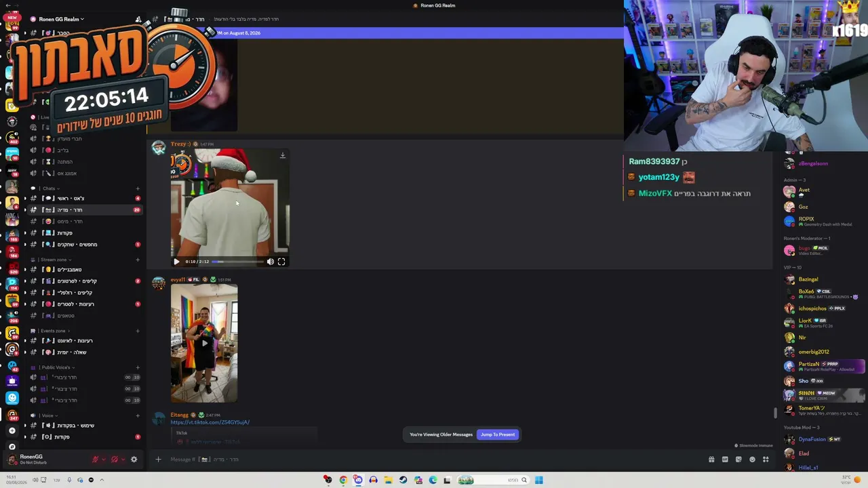Open Google Chrome from taskbar
The height and width of the screenshot is (488, 868).
(343, 480)
